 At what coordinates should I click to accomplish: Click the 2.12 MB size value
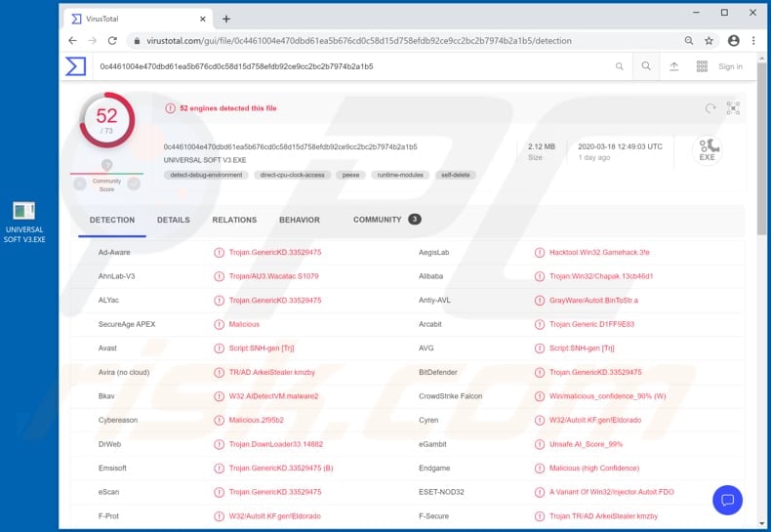coord(542,146)
